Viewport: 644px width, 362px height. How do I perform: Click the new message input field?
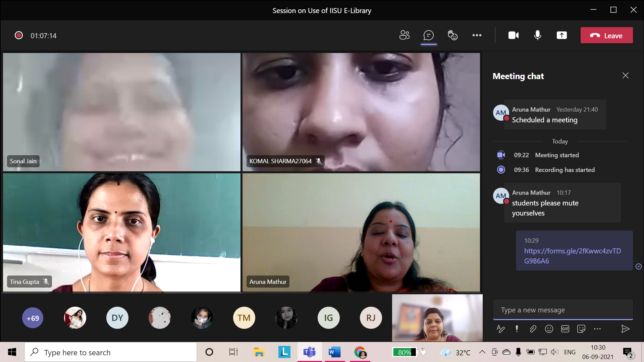tap(562, 310)
